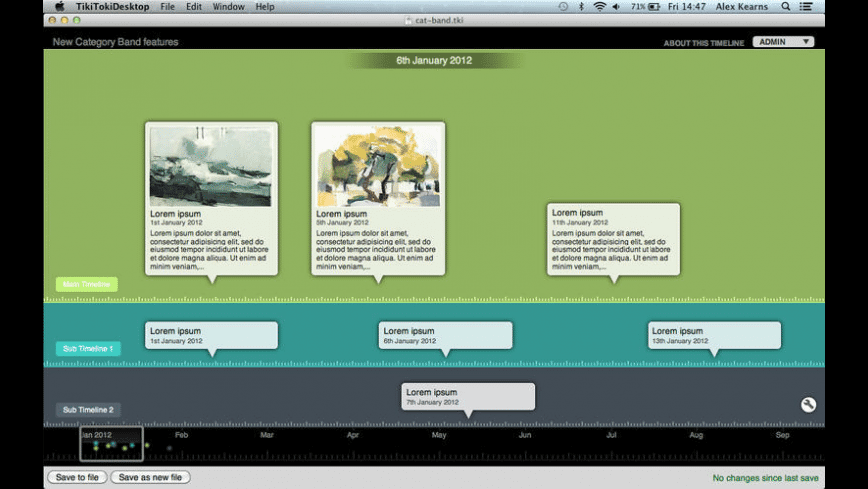Jump to Mar on the mini timeline
The image size is (868, 489).
click(267, 435)
